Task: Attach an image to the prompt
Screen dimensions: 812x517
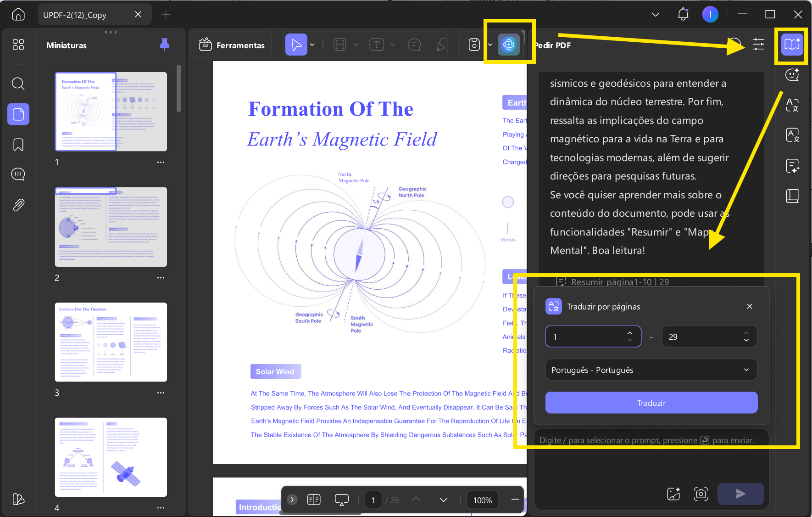Action: pos(673,494)
